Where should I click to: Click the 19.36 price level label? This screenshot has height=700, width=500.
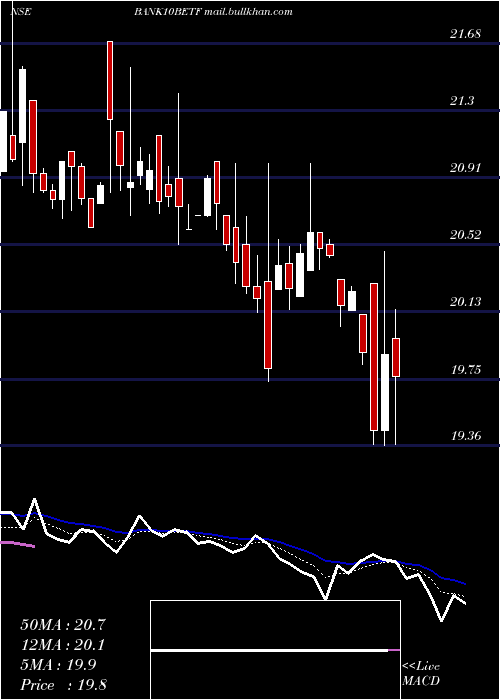click(x=465, y=435)
